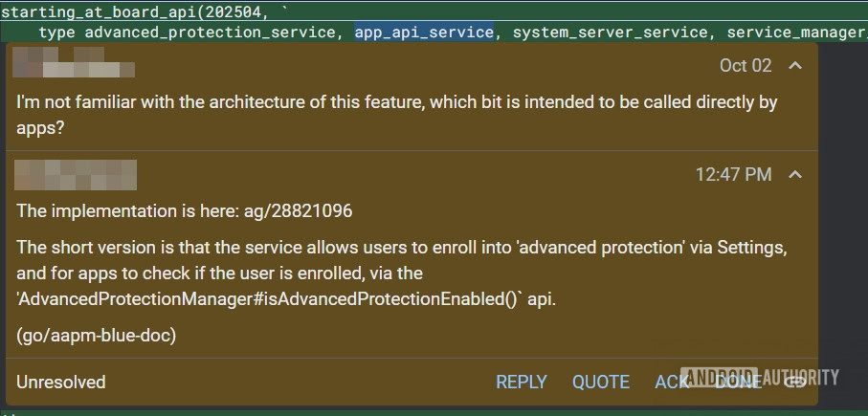Click the 12:47 PM timestamp
The height and width of the screenshot is (416, 868).
[x=732, y=174]
